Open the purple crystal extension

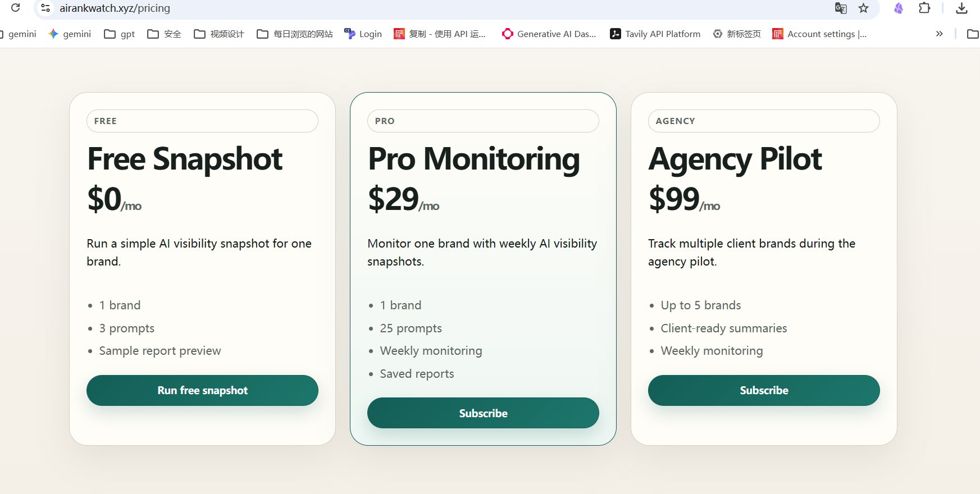[899, 8]
